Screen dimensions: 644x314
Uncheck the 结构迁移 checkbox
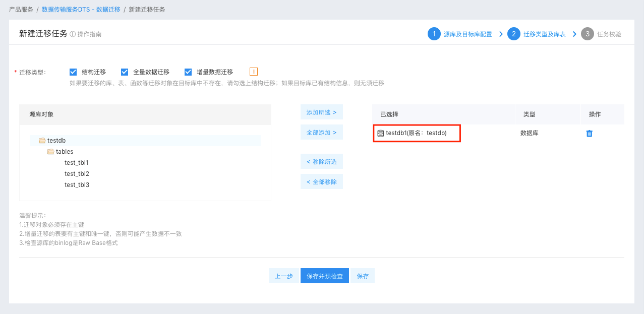73,72
